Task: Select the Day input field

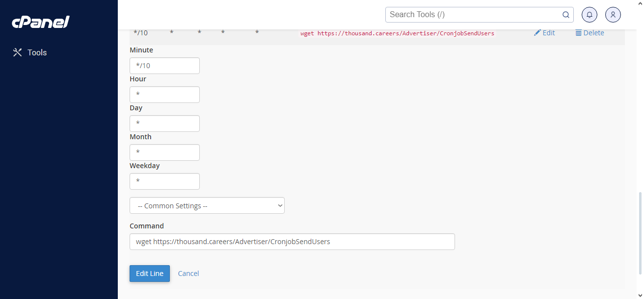Action: click(x=164, y=124)
